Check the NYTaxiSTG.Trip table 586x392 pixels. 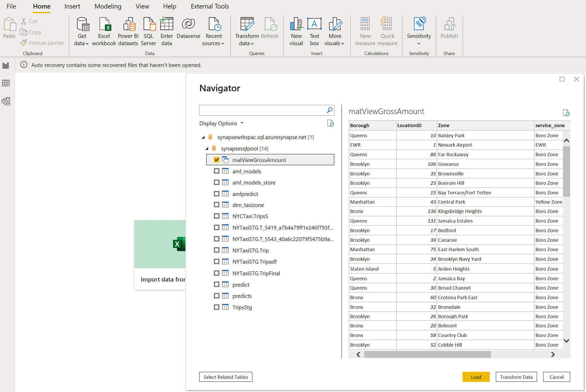tap(217, 250)
